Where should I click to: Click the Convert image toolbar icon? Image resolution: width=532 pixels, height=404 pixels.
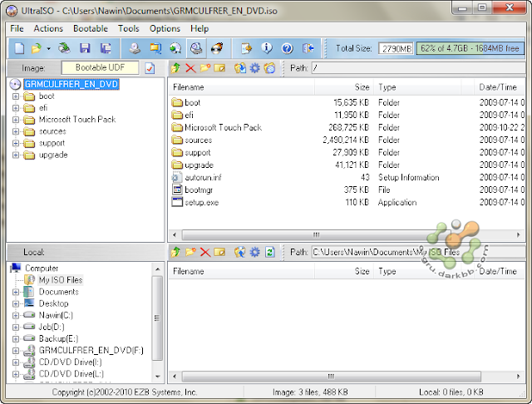175,48
